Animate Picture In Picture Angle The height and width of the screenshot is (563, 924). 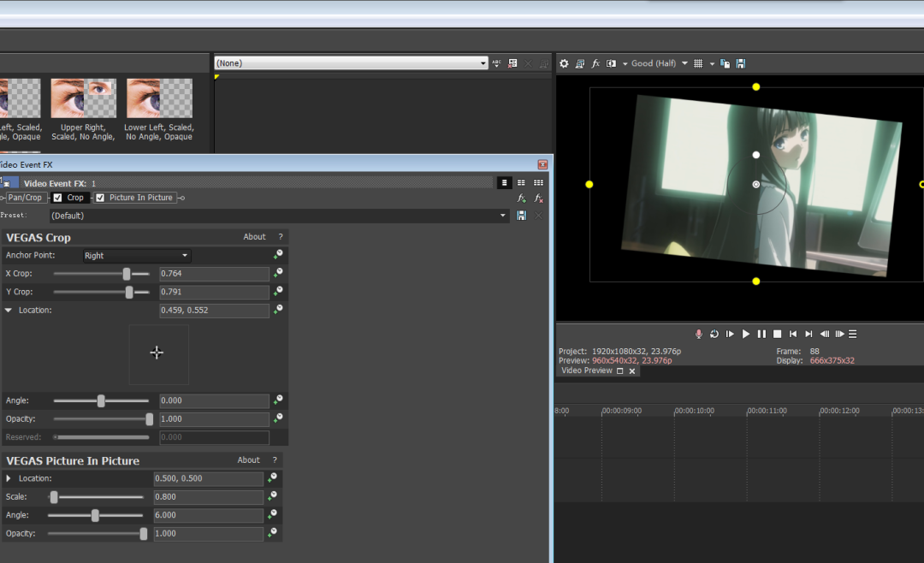point(272,515)
